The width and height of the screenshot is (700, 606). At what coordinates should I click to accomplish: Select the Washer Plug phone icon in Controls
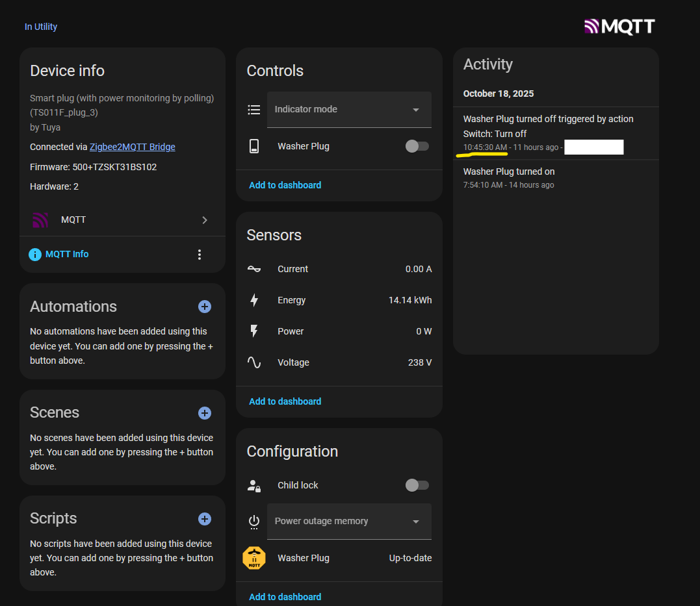(254, 146)
